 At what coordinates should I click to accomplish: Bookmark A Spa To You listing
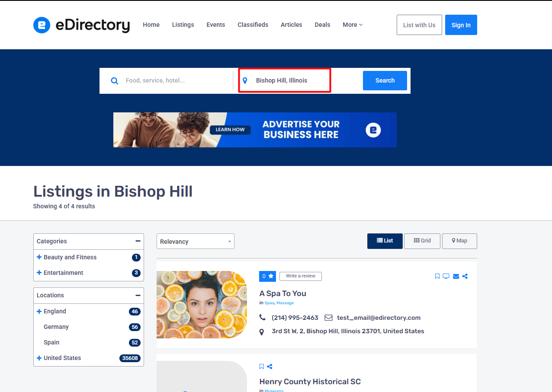[437, 276]
